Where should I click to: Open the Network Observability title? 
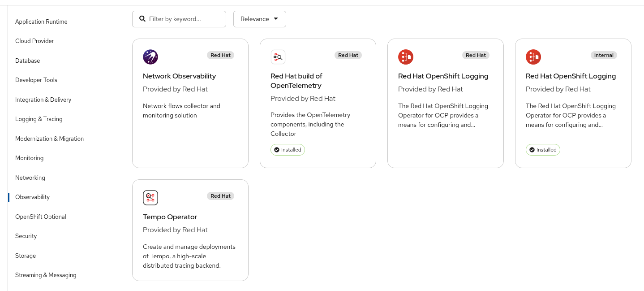[x=179, y=76]
